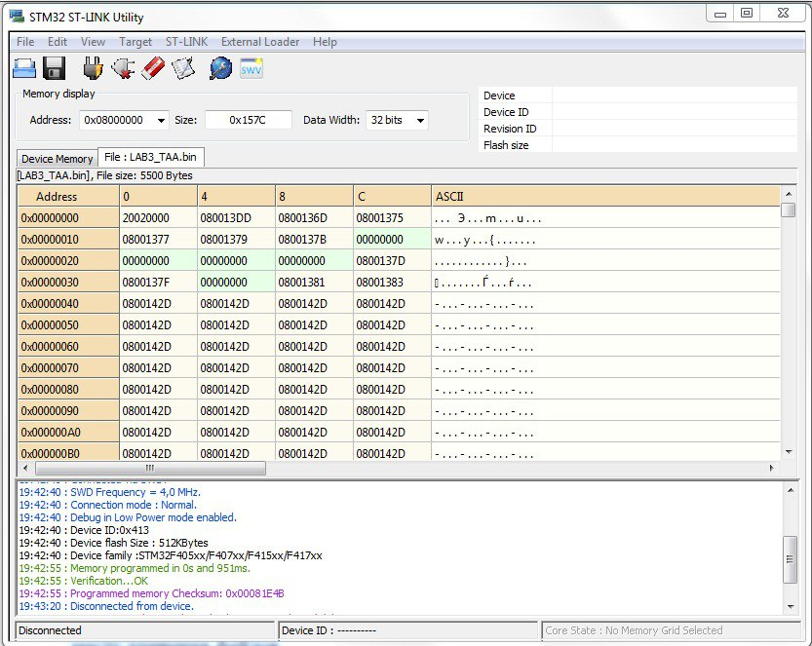
Task: Click the ST-LINK Utility title bar app icon
Action: click(x=18, y=16)
